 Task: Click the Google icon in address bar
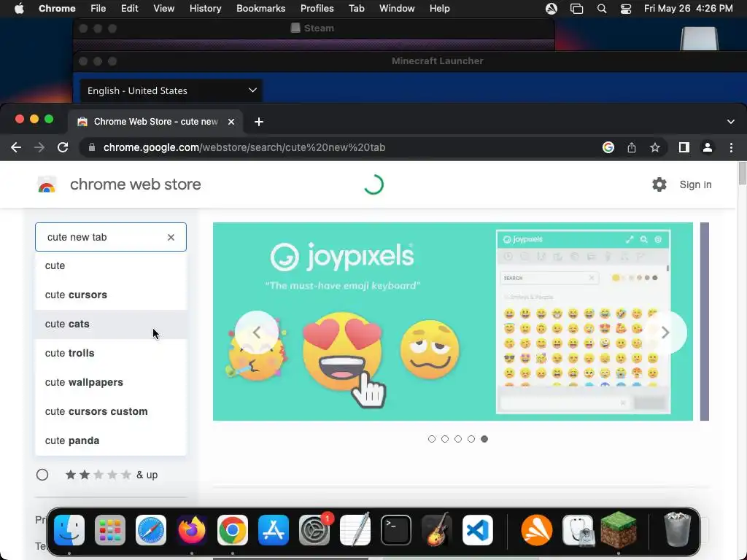608,147
